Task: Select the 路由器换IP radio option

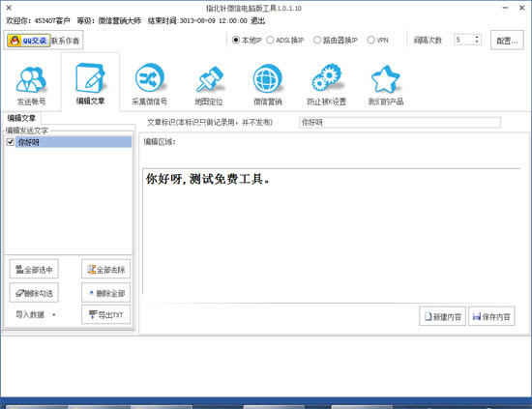Action: click(317, 40)
